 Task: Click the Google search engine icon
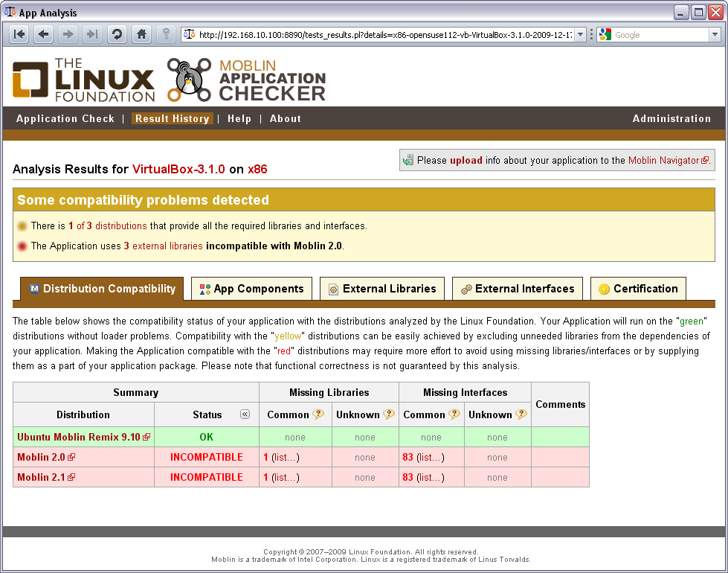605,34
